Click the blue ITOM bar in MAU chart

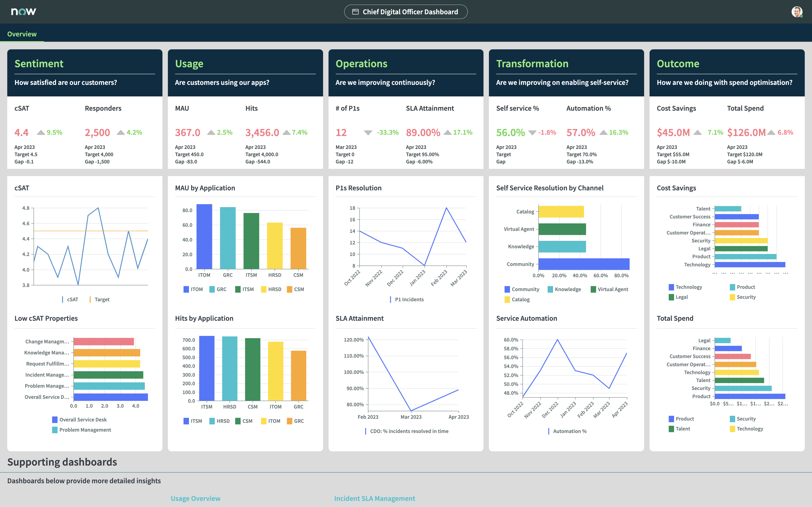coord(204,236)
